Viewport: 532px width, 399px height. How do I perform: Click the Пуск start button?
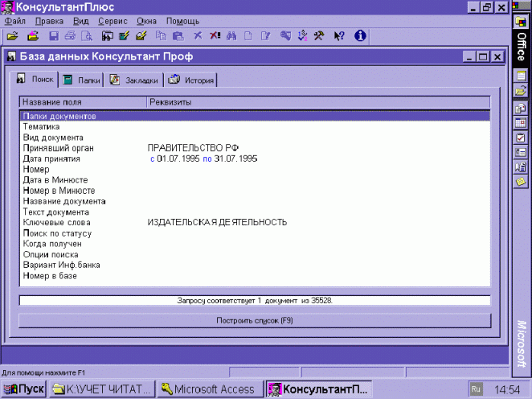[24, 389]
